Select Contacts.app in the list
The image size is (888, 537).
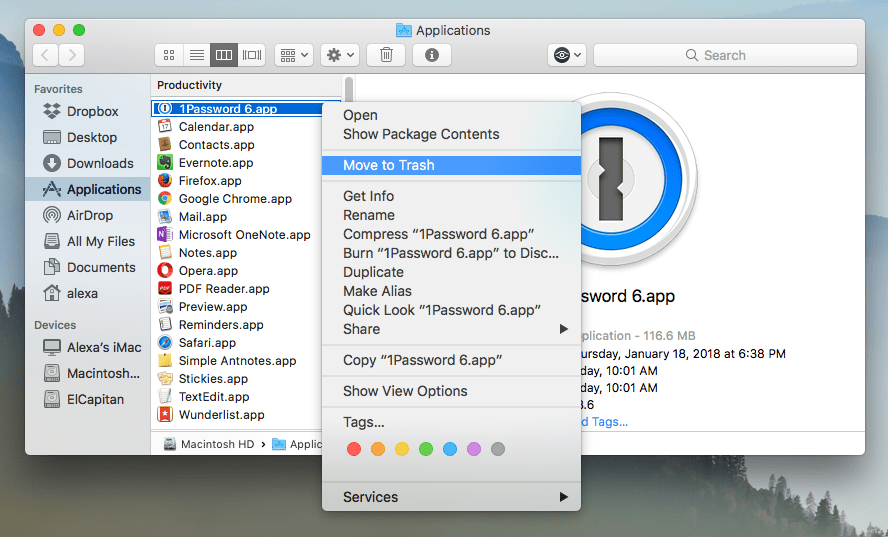216,145
